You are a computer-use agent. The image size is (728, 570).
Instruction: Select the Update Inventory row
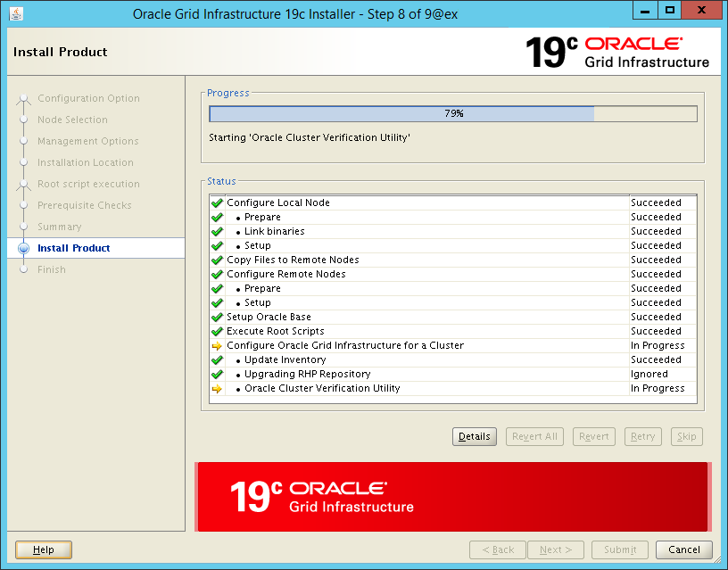[x=453, y=359]
